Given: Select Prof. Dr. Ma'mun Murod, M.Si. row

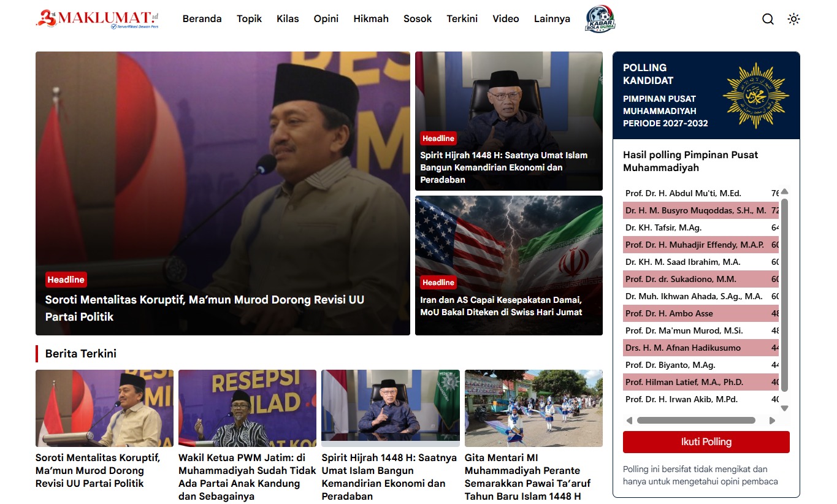Looking at the screenshot, I should point(701,330).
